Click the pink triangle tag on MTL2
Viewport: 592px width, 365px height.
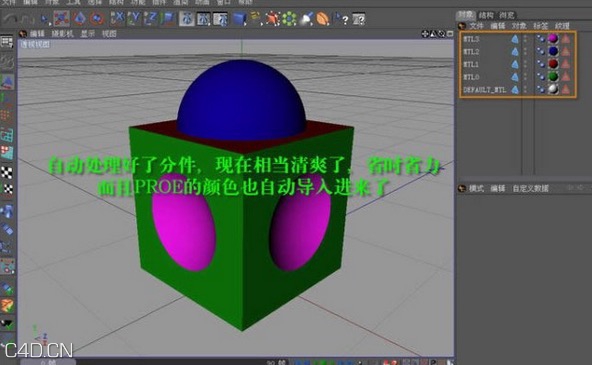566,51
